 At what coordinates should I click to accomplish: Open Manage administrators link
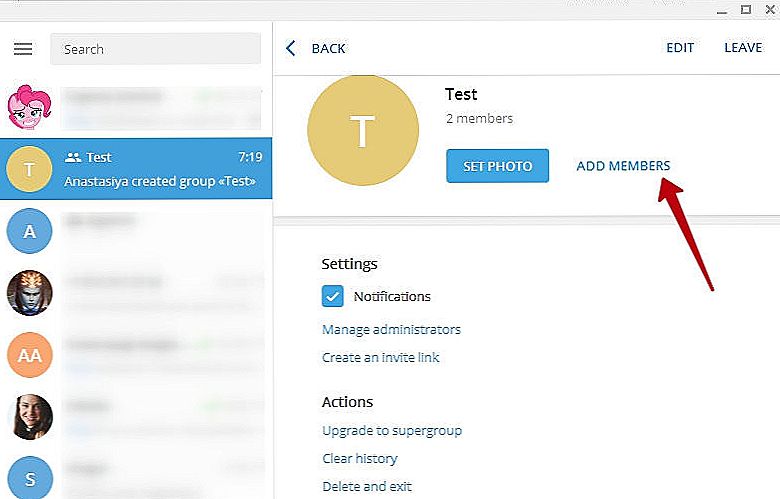391,329
